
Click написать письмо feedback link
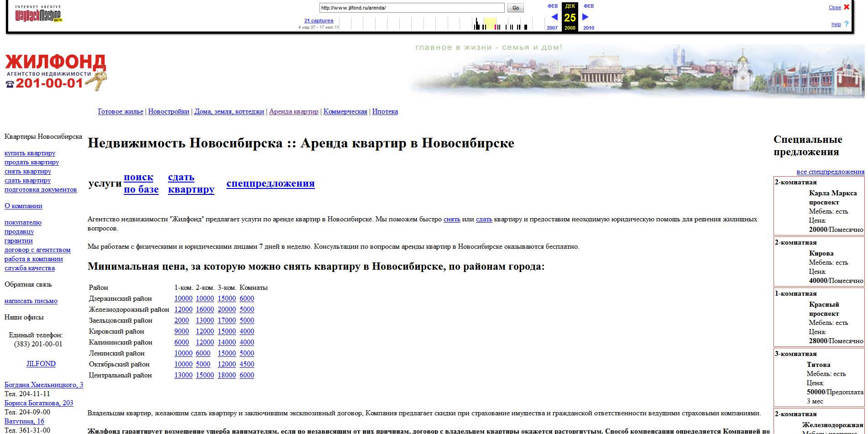(x=31, y=301)
